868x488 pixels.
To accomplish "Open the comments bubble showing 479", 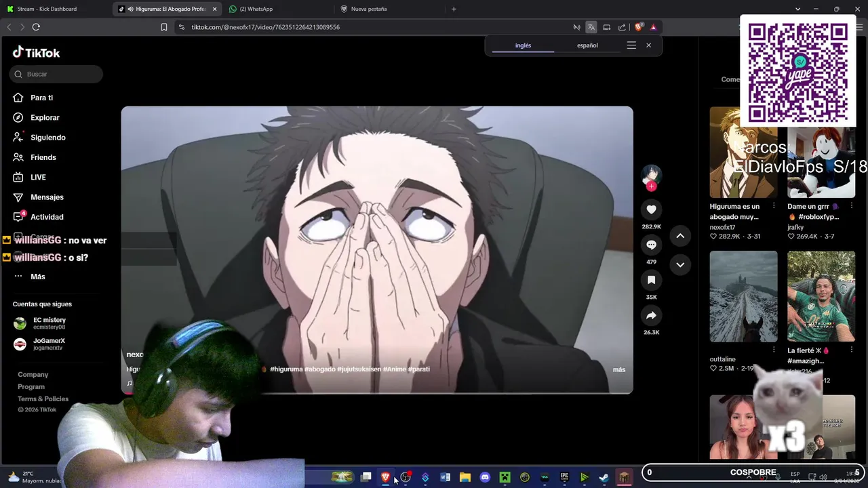I will click(x=651, y=245).
